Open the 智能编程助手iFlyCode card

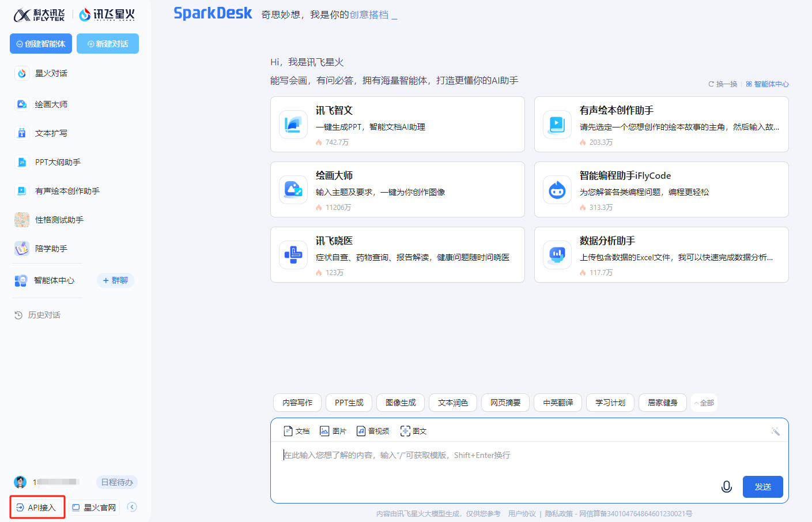tap(662, 190)
